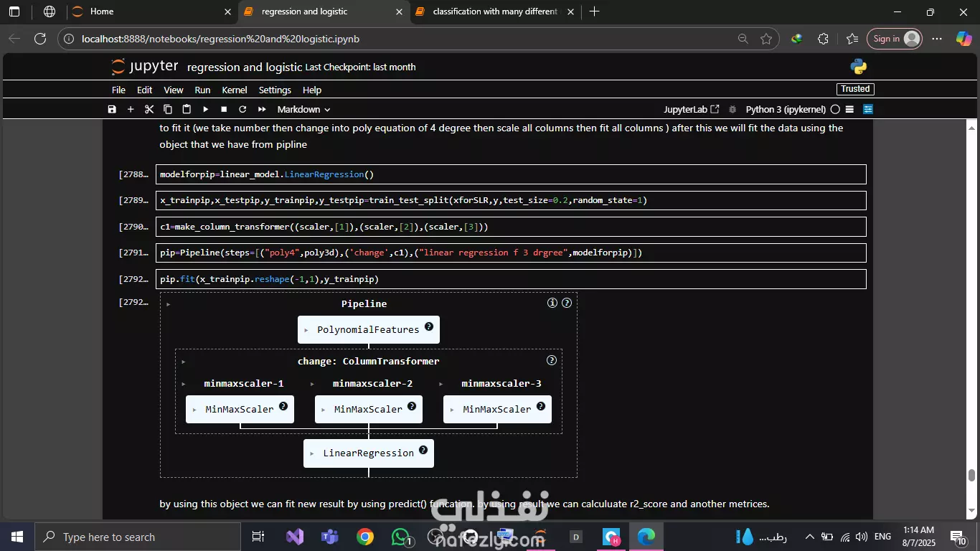Click the blue notebook tools icon
The image size is (980, 551).
(x=868, y=110)
